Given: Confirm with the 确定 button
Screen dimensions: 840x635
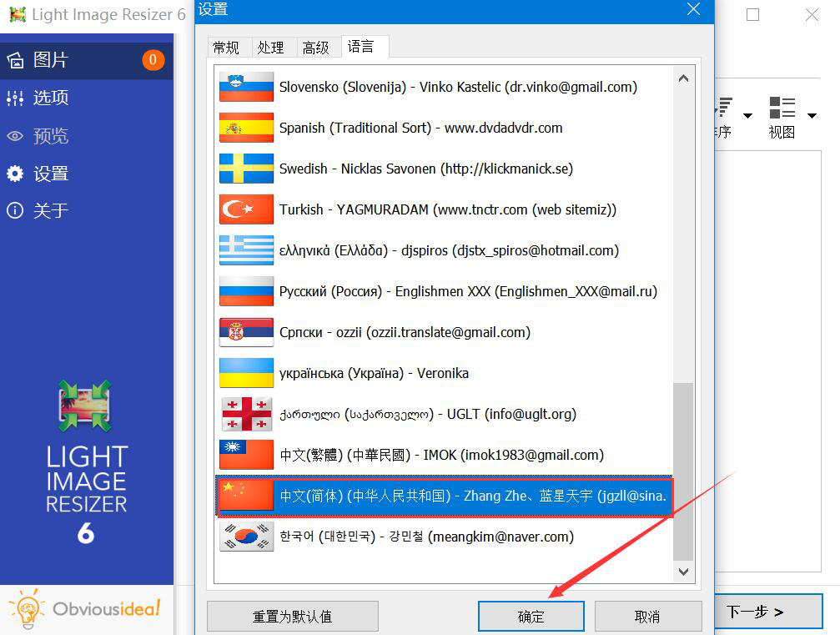Looking at the screenshot, I should [x=531, y=617].
